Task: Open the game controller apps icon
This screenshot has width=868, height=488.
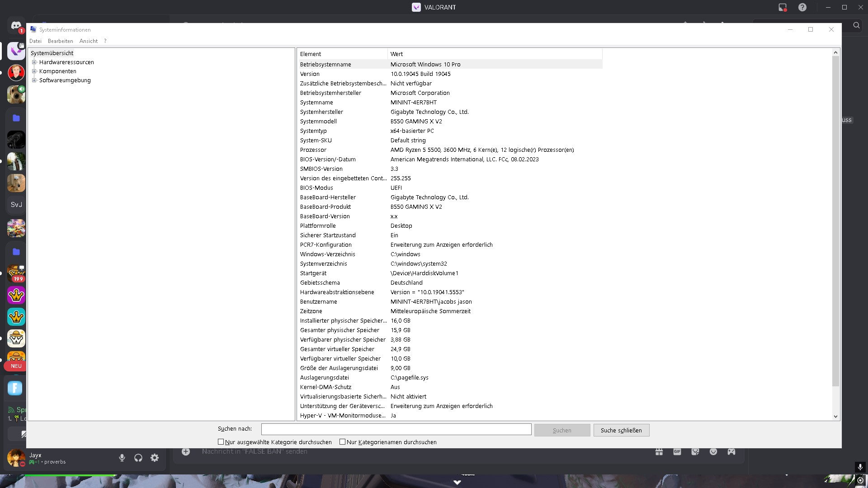Action: tap(731, 451)
